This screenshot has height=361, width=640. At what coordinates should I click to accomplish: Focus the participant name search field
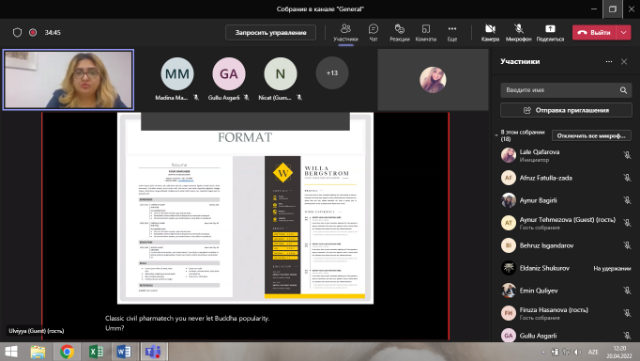[566, 90]
